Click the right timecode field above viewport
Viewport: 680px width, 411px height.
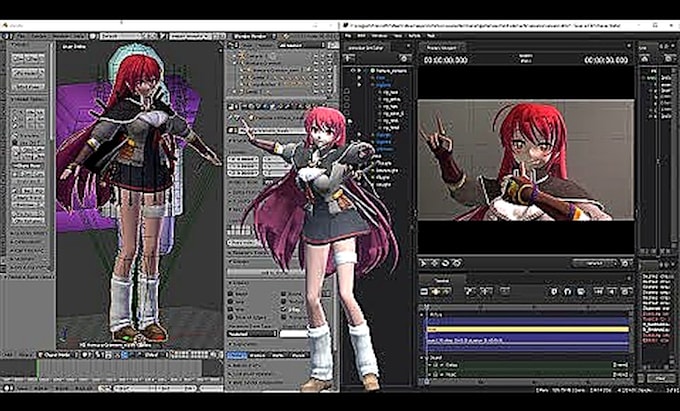[x=606, y=60]
